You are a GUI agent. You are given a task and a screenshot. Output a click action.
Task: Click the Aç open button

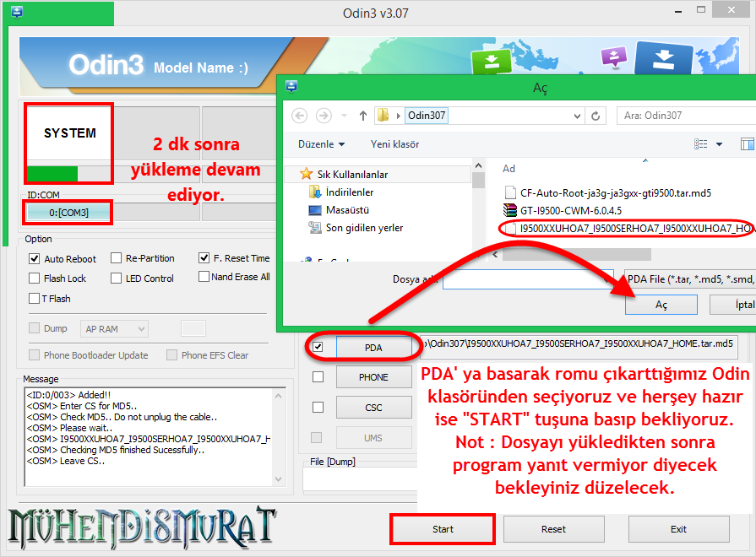[661, 305]
